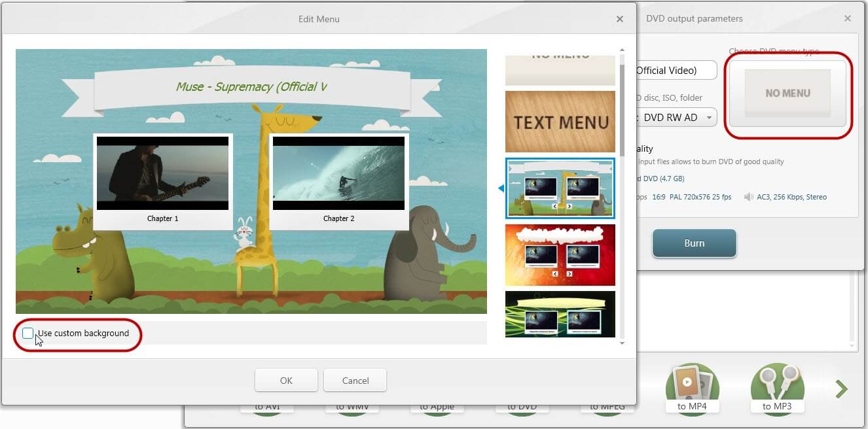Expand more output formats with the right arrow
The width and height of the screenshot is (868, 429).
click(x=841, y=388)
